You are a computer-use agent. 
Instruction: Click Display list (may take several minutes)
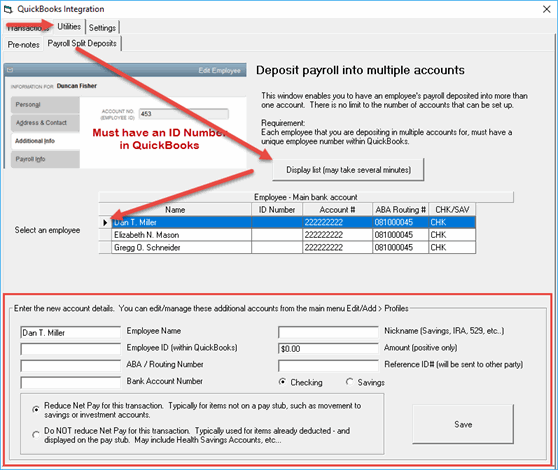[348, 170]
